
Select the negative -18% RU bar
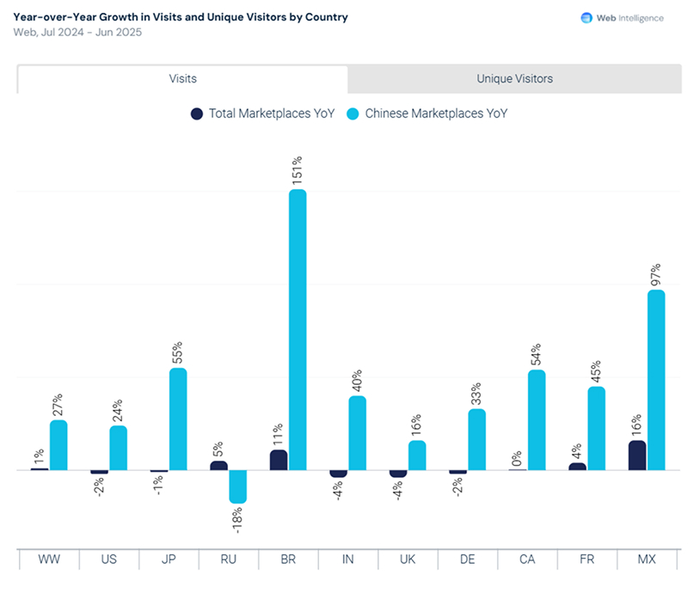point(237,486)
